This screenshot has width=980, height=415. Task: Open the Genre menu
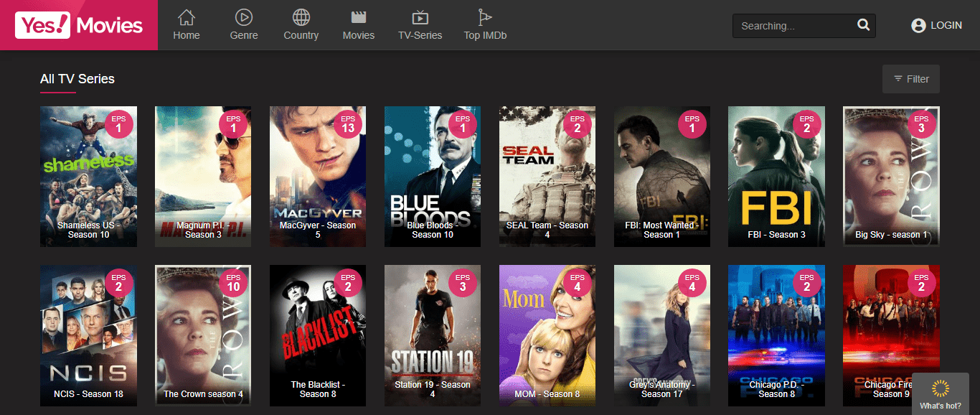(244, 24)
